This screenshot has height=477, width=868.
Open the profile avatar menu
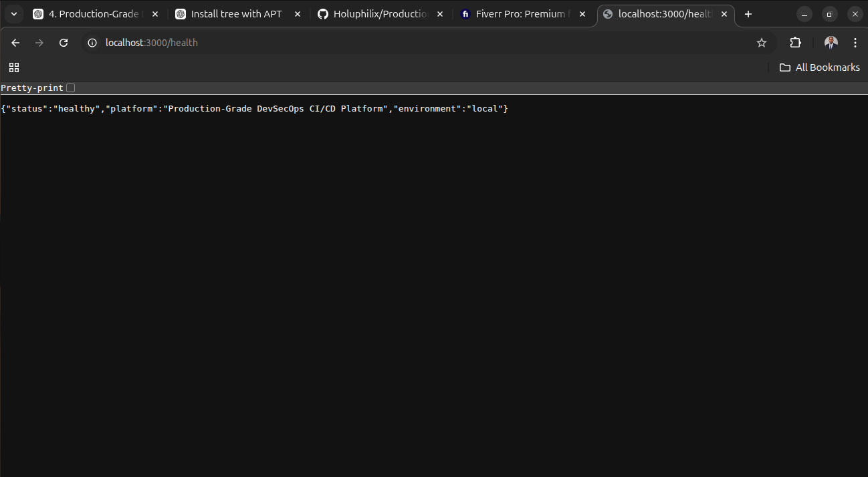(831, 43)
